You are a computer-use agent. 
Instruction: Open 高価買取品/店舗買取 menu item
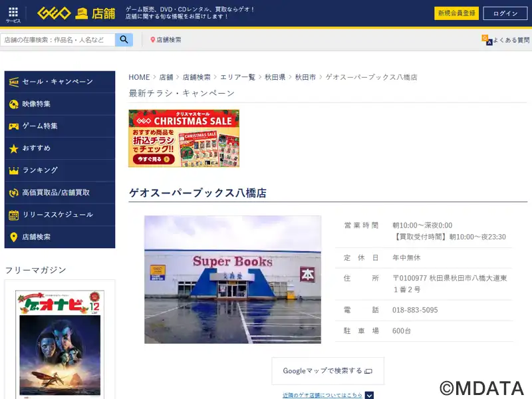[60, 193]
